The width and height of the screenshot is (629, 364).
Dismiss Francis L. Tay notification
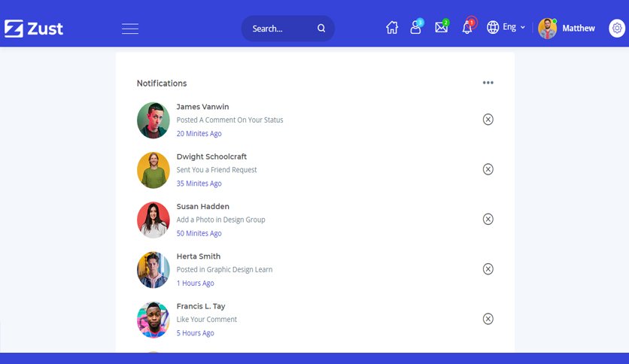tap(488, 319)
